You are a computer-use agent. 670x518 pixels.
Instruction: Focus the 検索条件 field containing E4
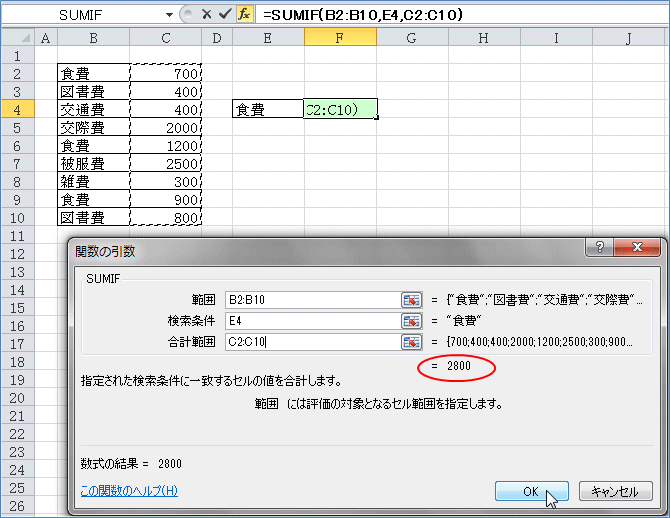313,321
